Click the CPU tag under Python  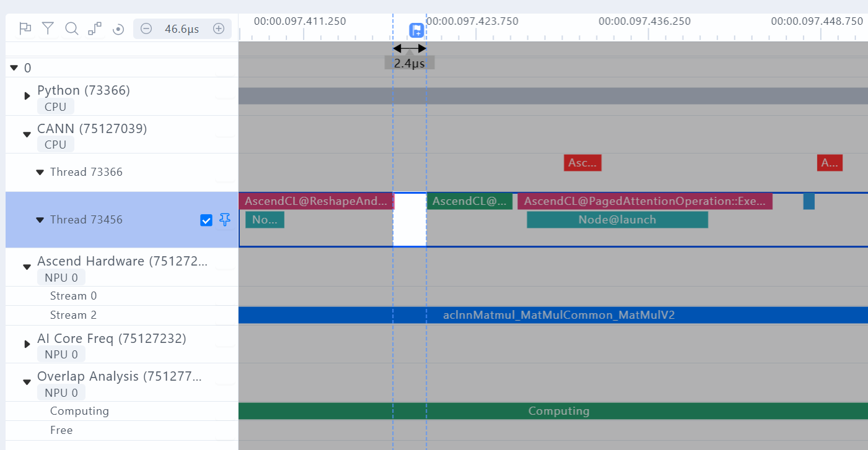56,106
